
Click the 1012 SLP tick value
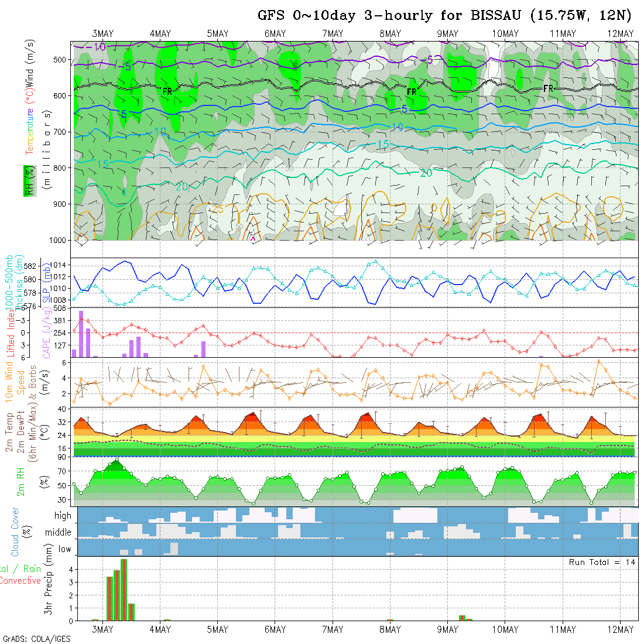click(x=58, y=277)
